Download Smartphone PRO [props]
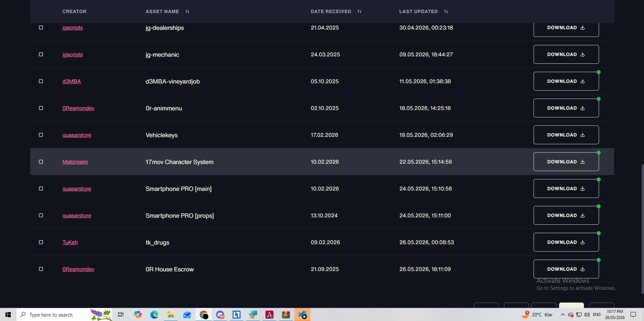The width and height of the screenshot is (644, 321). 566,215
